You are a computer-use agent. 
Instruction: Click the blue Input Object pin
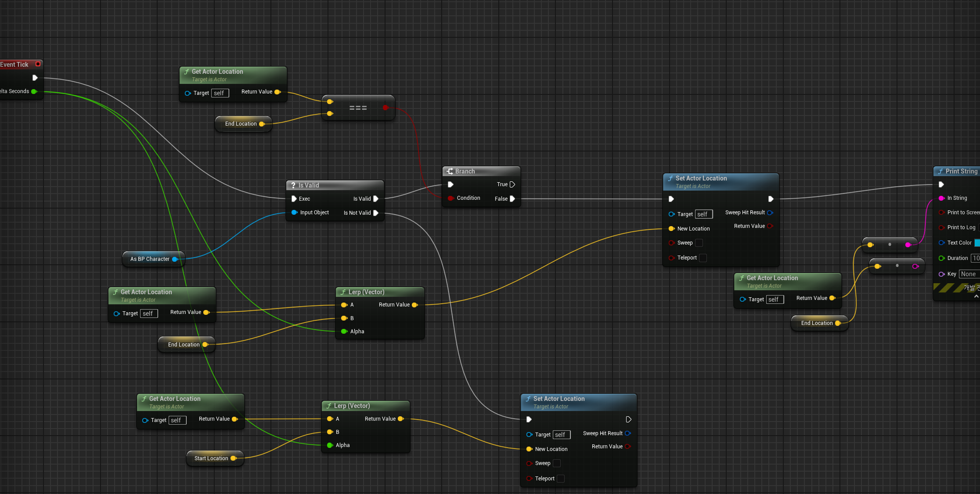(x=294, y=213)
